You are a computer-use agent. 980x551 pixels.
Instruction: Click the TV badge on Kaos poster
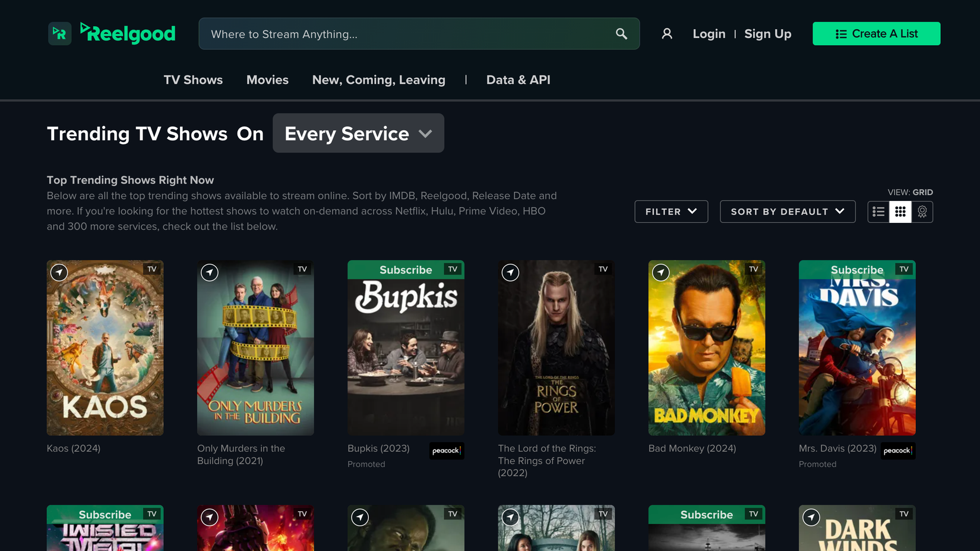[x=152, y=269]
